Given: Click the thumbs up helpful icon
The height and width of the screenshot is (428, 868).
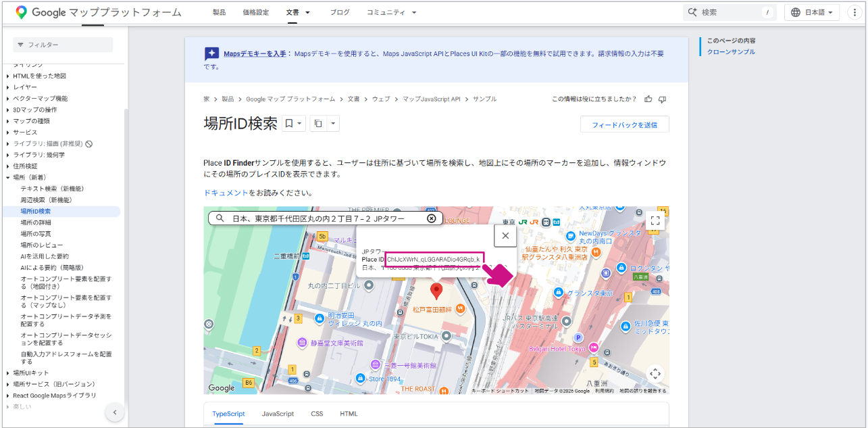Looking at the screenshot, I should point(648,99).
